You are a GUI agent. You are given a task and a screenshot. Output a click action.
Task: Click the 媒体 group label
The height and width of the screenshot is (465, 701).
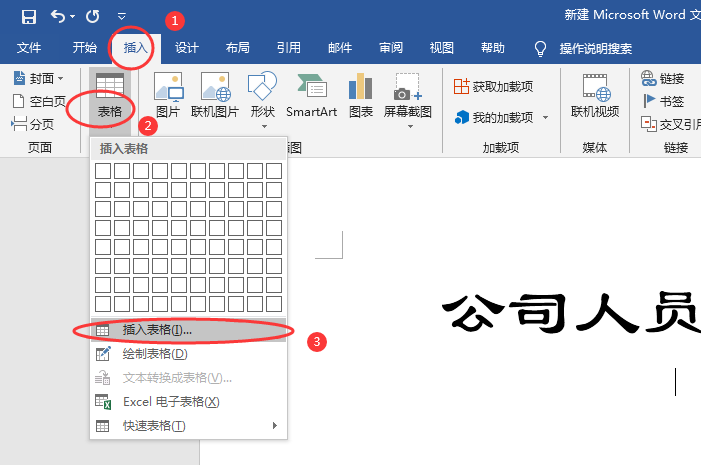click(595, 147)
